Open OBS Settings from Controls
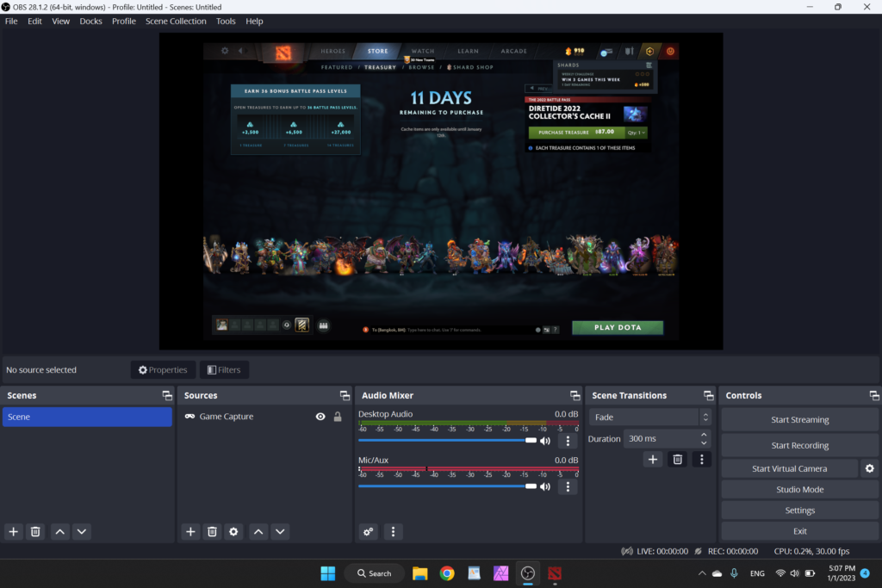882x588 pixels. tap(799, 510)
